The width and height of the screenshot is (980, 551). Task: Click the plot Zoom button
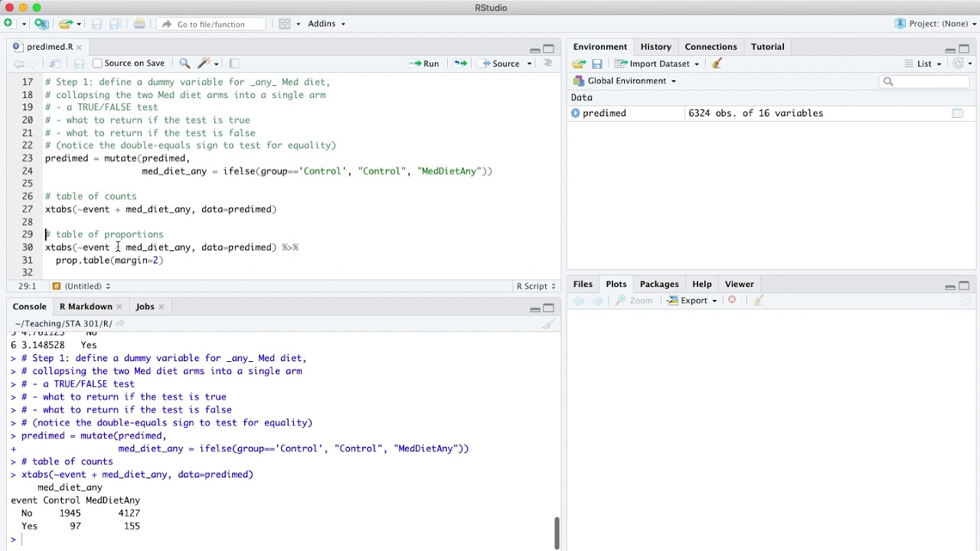click(x=634, y=301)
